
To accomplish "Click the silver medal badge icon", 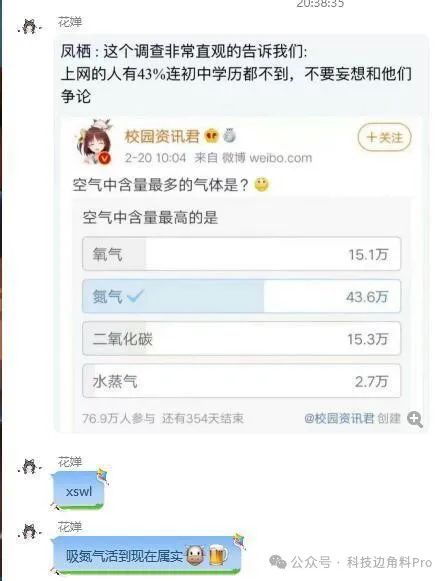I will (x=229, y=136).
